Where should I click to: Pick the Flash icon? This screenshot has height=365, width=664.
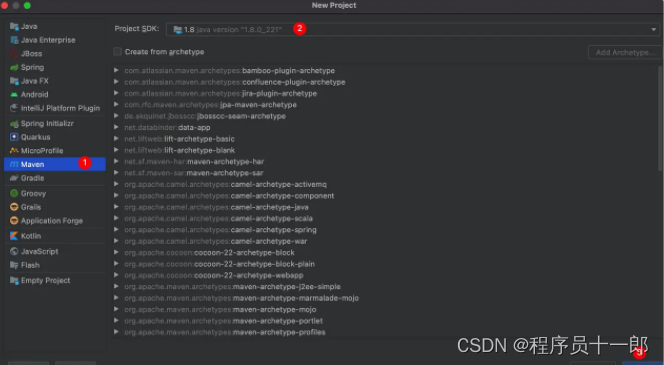click(14, 265)
